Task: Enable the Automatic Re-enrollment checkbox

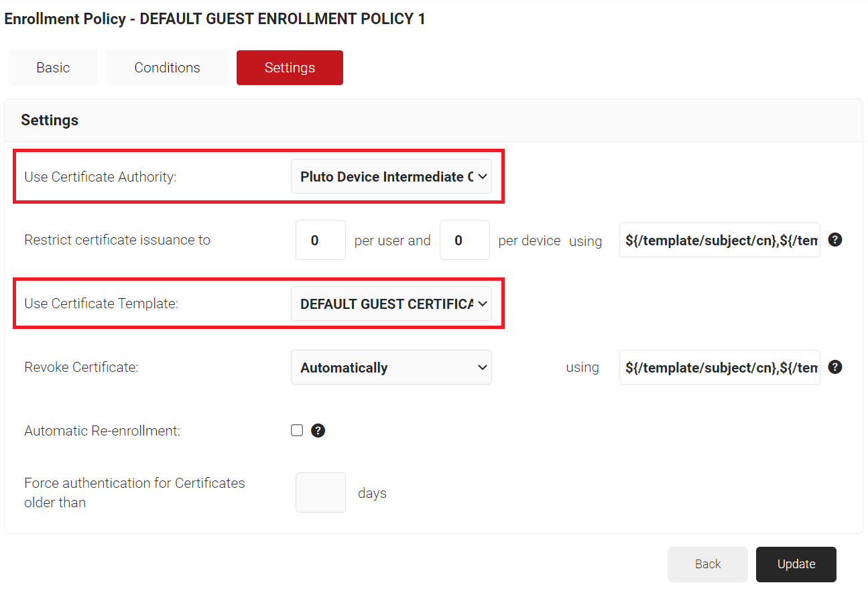Action: tap(297, 431)
